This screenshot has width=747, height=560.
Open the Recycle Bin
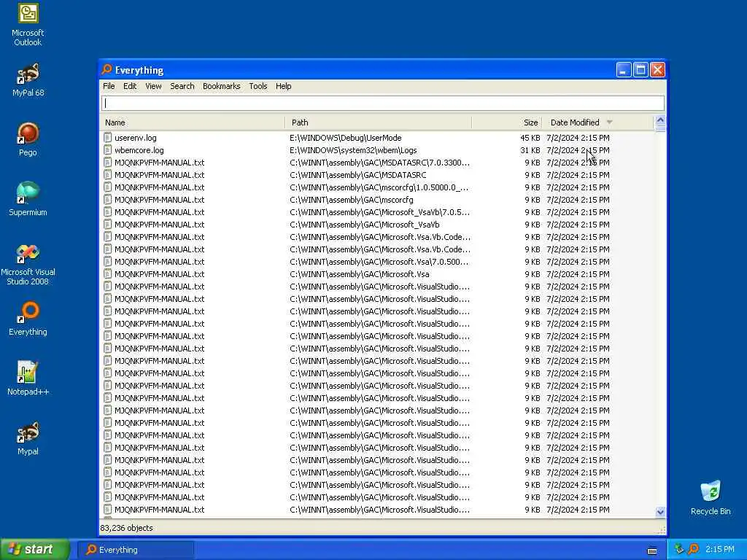pyautogui.click(x=711, y=498)
